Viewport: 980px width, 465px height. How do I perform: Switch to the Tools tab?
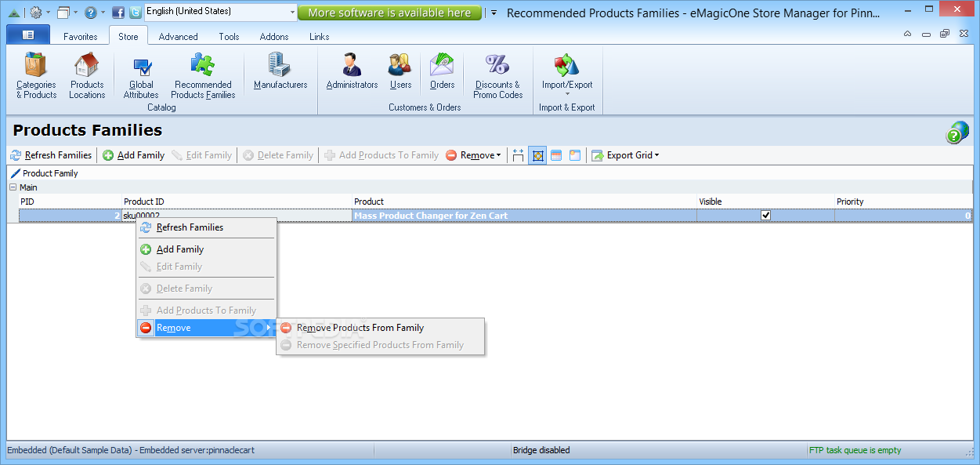click(230, 36)
